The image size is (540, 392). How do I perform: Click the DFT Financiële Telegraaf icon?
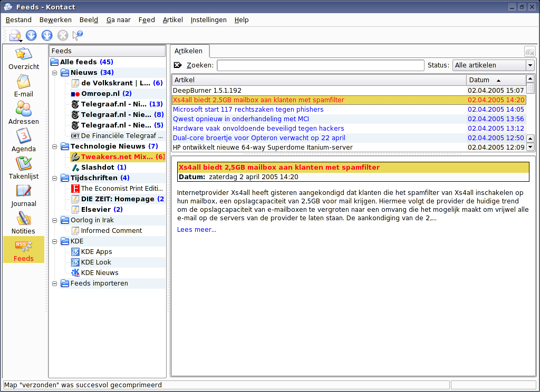click(x=75, y=136)
